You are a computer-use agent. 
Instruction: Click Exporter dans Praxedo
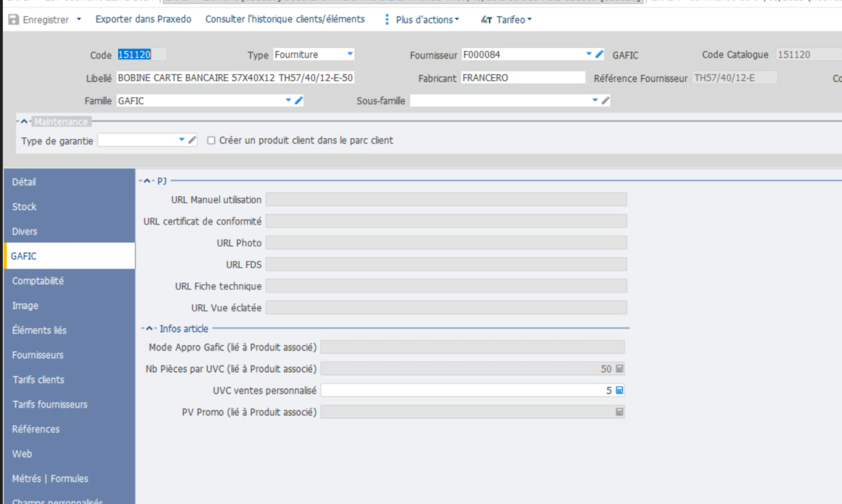coord(143,19)
